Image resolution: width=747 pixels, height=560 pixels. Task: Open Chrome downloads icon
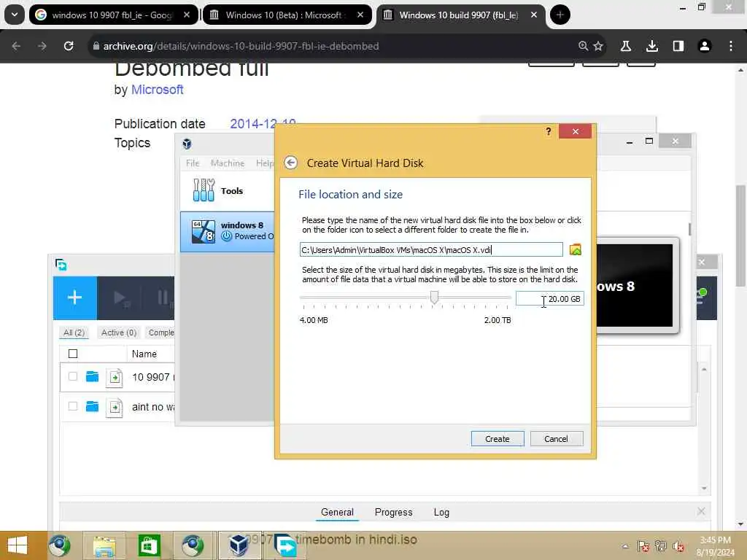651,46
